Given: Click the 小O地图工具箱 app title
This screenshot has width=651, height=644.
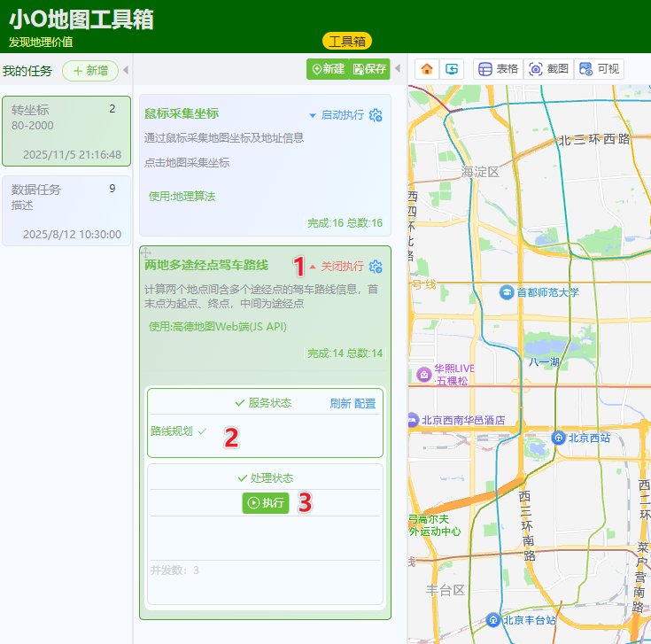Looking at the screenshot, I should click(81, 19).
